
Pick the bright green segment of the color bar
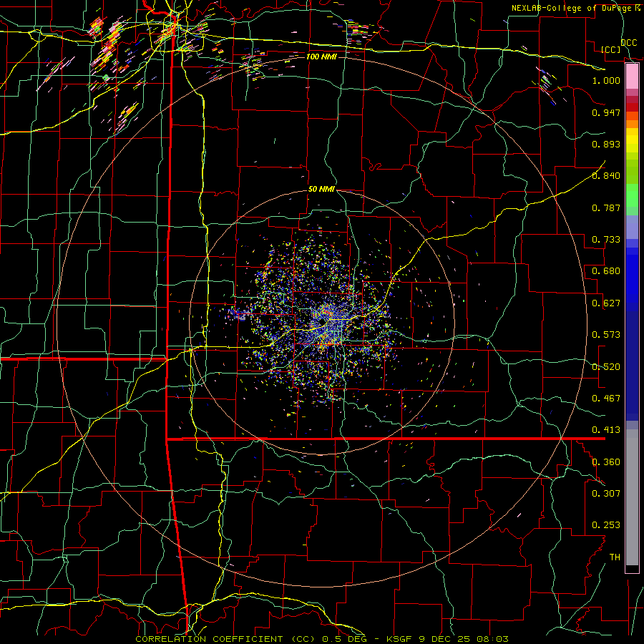(x=632, y=195)
